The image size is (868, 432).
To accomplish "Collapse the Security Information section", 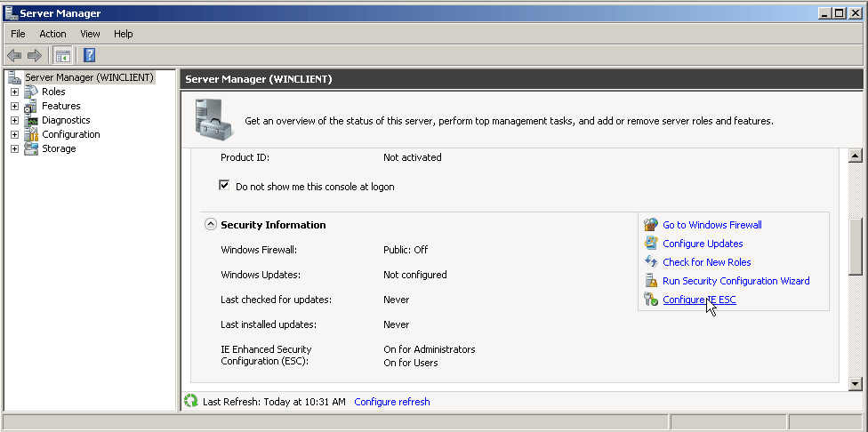I will 211,225.
